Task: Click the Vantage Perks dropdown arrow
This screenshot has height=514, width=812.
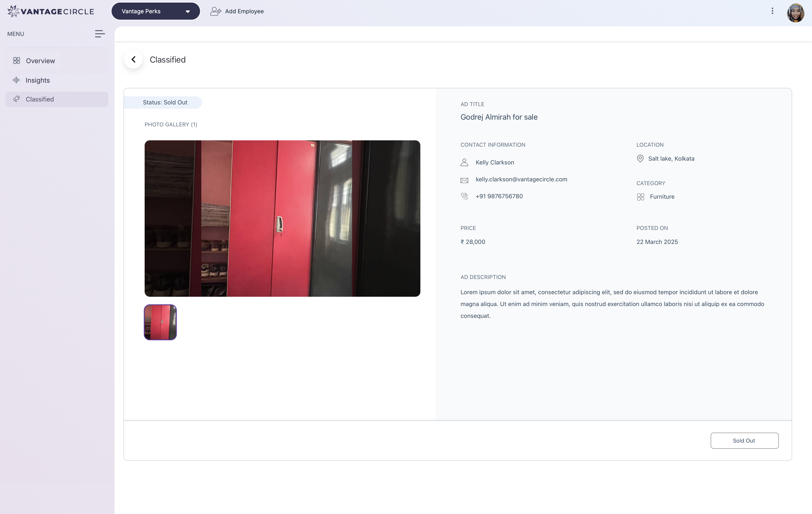Action: pyautogui.click(x=188, y=11)
